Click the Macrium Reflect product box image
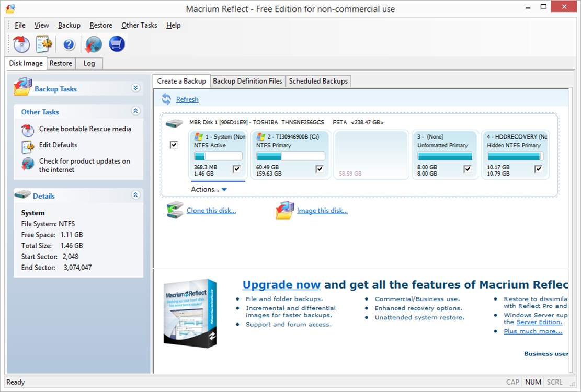The image size is (581, 392). (190, 313)
